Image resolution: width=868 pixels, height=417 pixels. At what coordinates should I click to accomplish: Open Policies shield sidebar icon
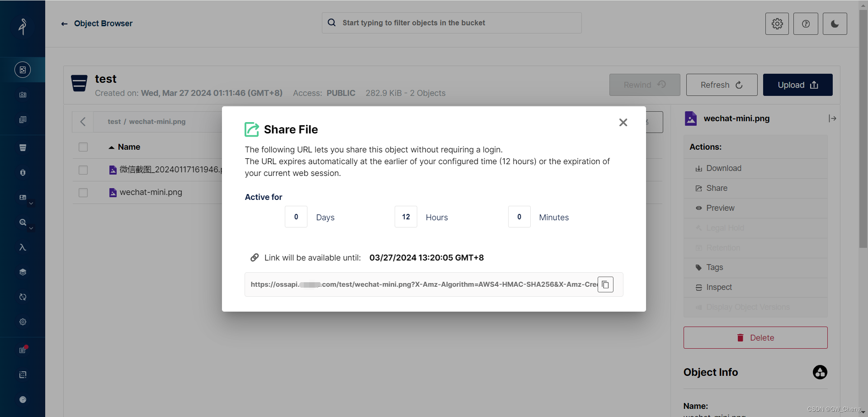23,172
